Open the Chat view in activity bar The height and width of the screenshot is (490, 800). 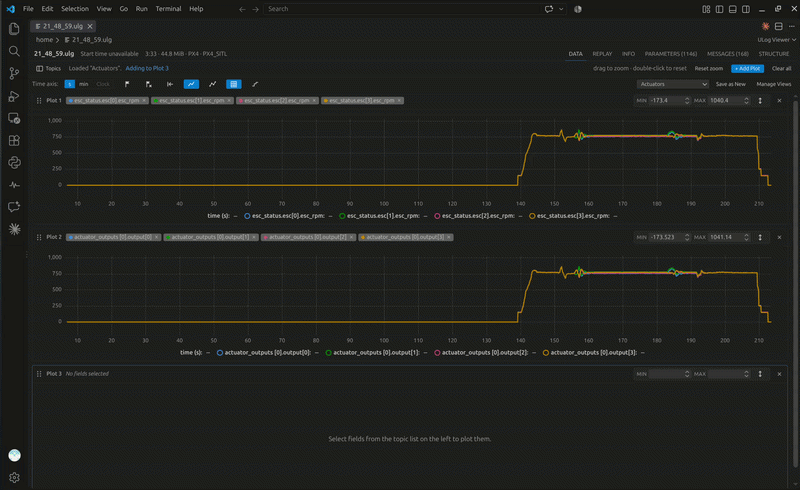pos(14,207)
